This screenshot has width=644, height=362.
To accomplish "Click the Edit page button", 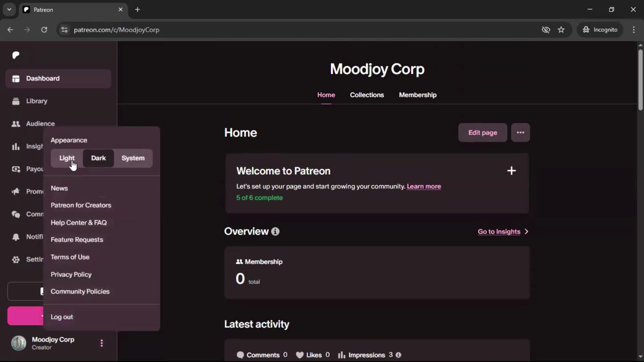I will coord(482,132).
